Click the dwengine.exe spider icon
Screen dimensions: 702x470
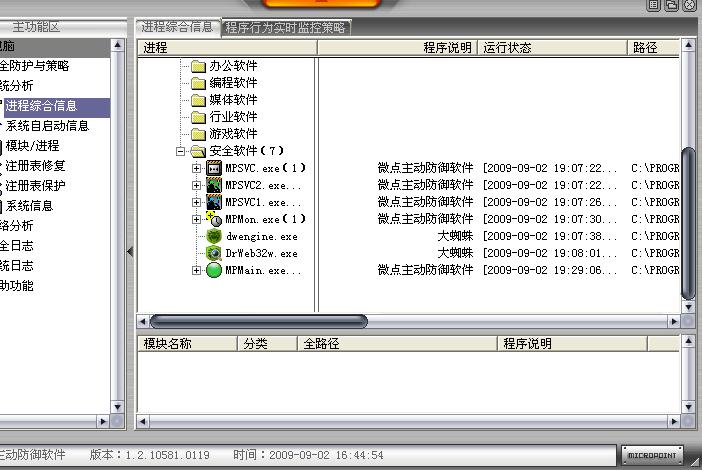point(214,236)
